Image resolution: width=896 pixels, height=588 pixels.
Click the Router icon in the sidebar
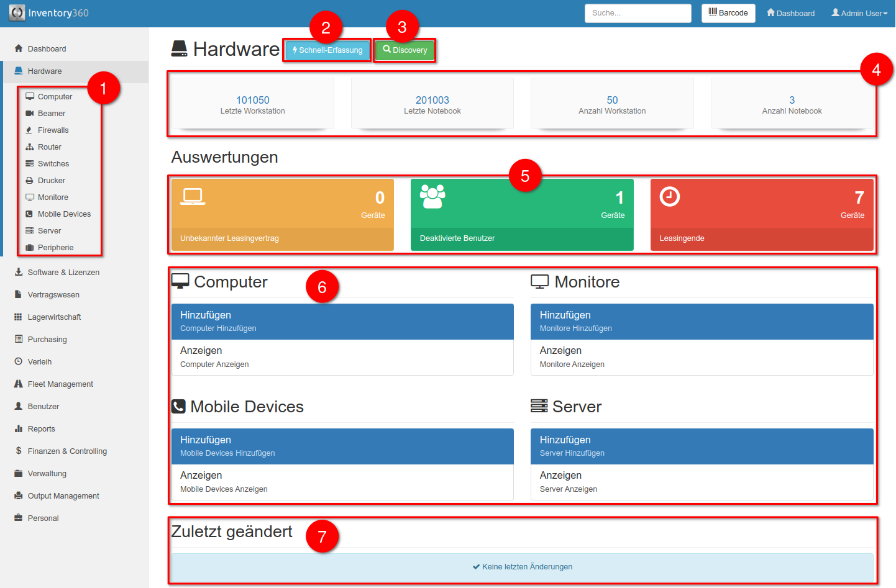coord(29,147)
